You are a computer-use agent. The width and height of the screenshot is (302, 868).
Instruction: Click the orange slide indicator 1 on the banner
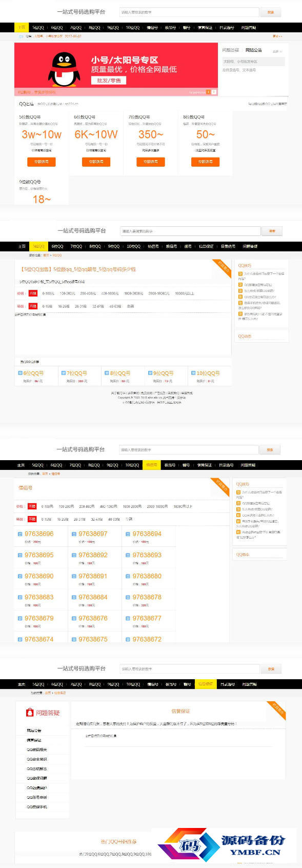point(208,92)
